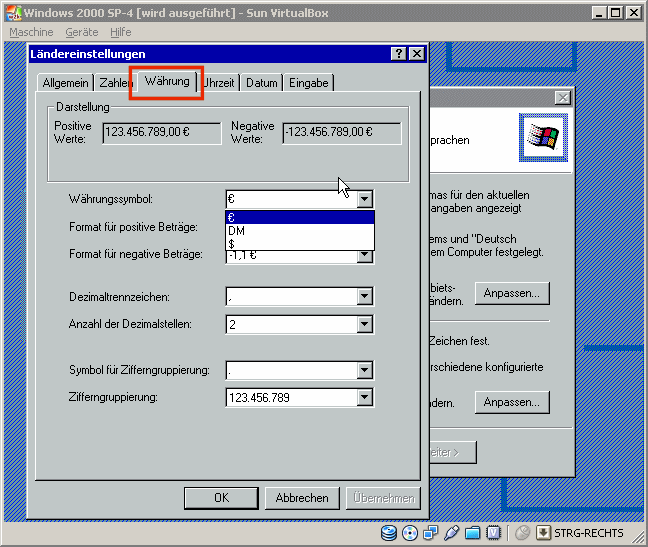
Task: Click the USB devices status icon
Action: coord(452,533)
